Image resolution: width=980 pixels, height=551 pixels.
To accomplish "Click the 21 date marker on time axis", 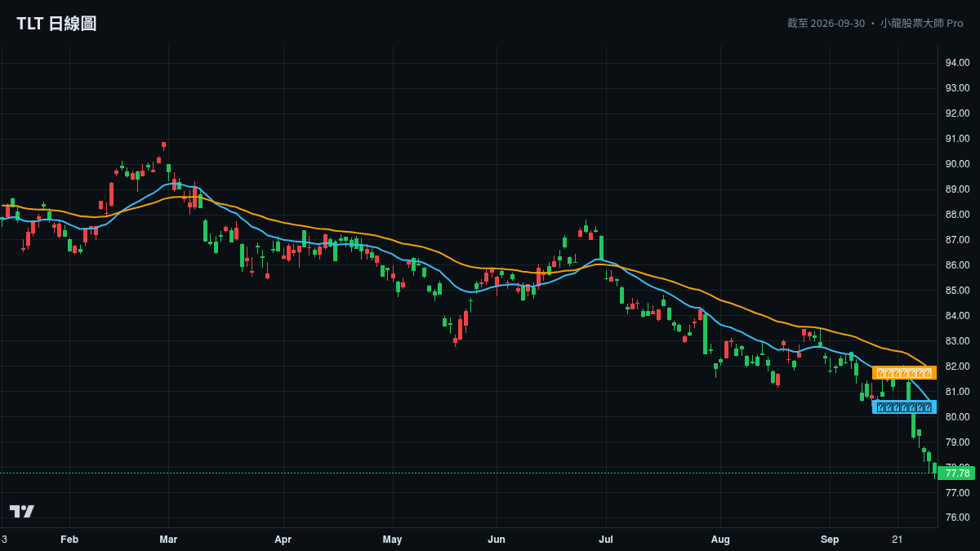I will coord(898,540).
